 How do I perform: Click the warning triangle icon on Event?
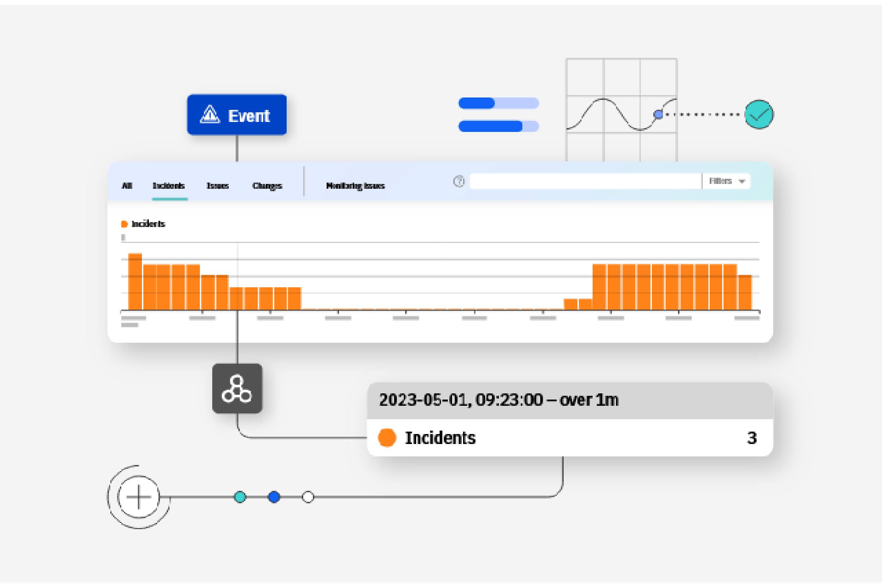coord(210,114)
